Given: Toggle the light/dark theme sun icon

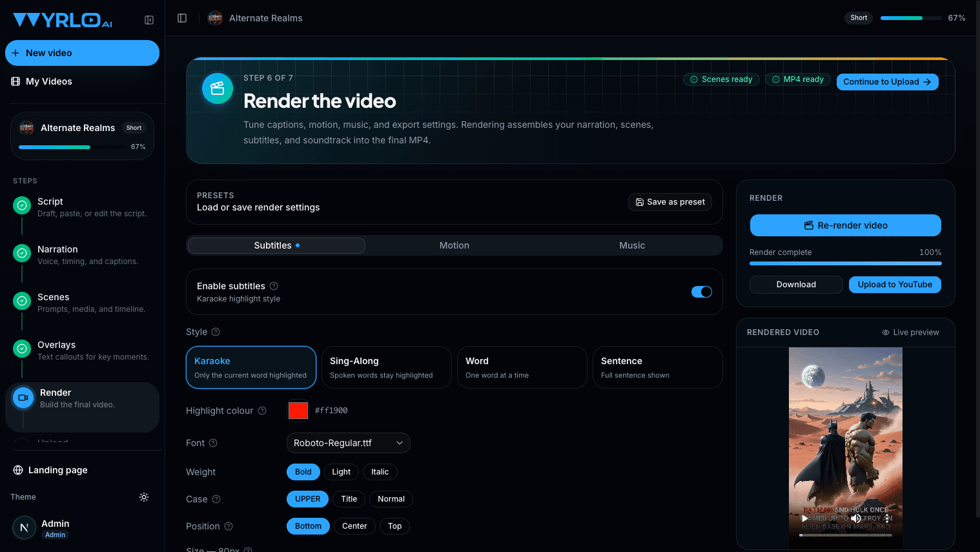Looking at the screenshot, I should point(144,497).
